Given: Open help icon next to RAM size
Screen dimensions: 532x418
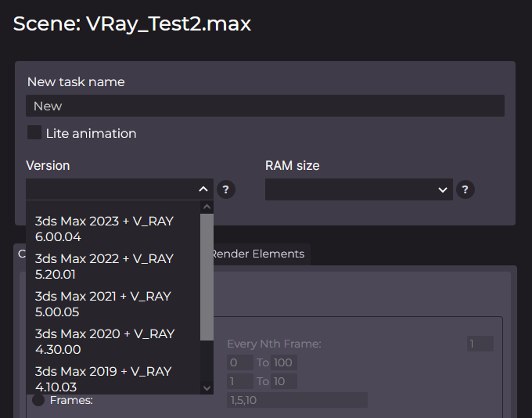Looking at the screenshot, I should pyautogui.click(x=465, y=189).
